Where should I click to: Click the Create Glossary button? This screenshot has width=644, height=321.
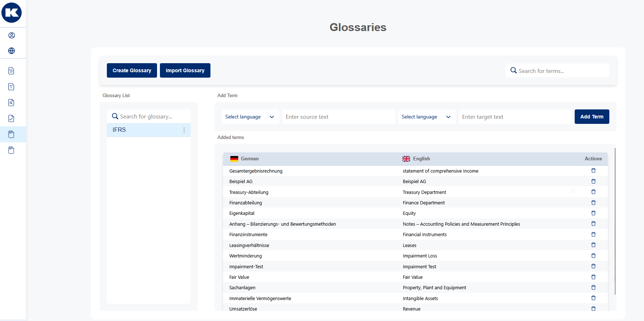tap(132, 70)
